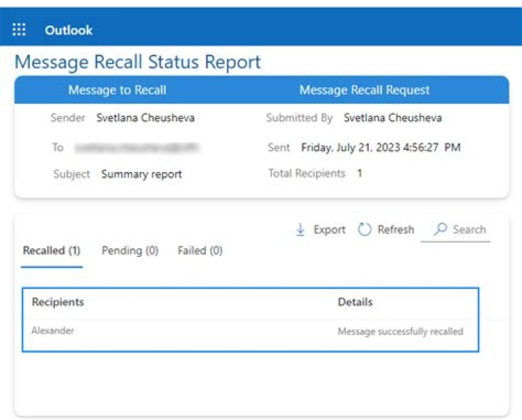Click the Message Recall Status Report heading
Image resolution: width=522 pixels, height=420 pixels.
point(138,62)
